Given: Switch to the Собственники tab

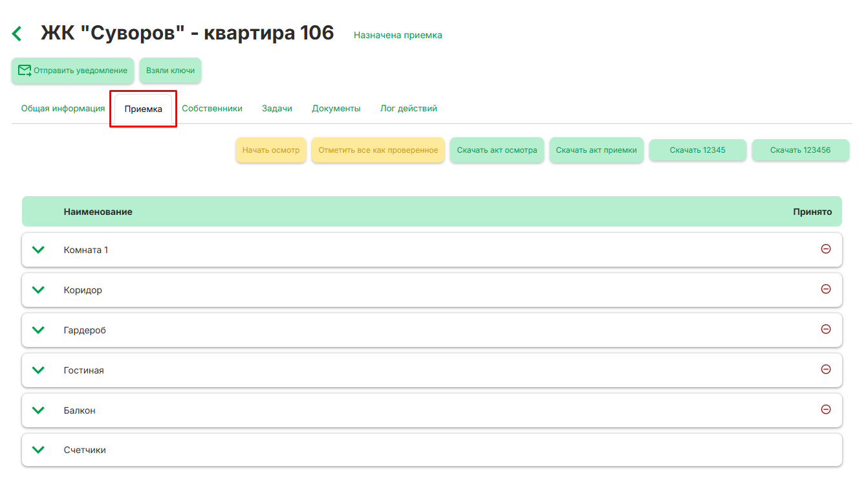Looking at the screenshot, I should pos(212,109).
